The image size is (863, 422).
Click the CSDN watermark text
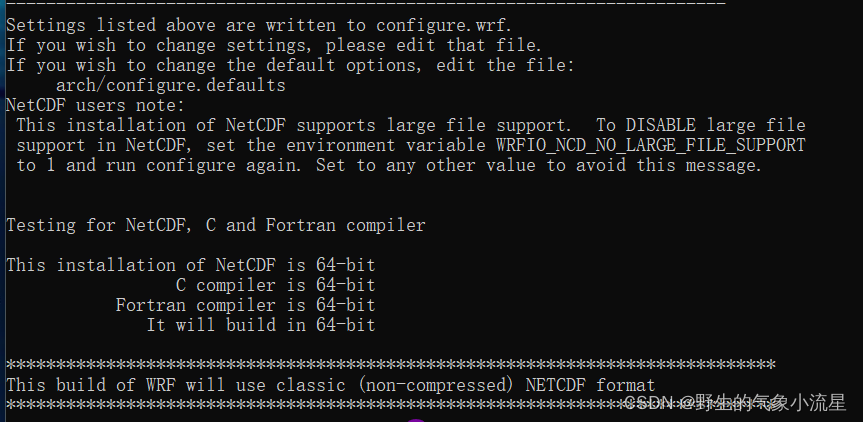coord(734,403)
